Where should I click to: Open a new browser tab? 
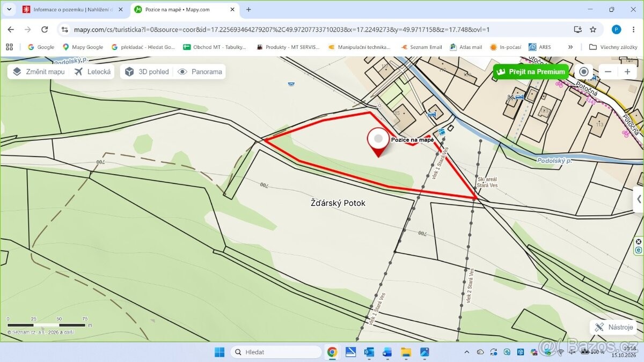pyautogui.click(x=248, y=10)
